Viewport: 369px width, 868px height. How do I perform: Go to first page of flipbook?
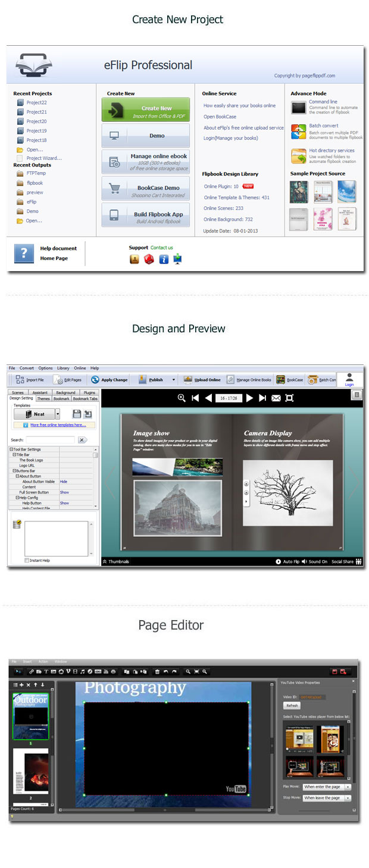[195, 398]
